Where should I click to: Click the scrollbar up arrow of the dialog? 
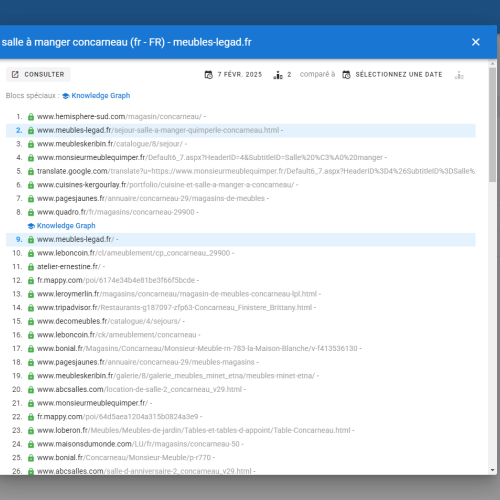(x=493, y=63)
